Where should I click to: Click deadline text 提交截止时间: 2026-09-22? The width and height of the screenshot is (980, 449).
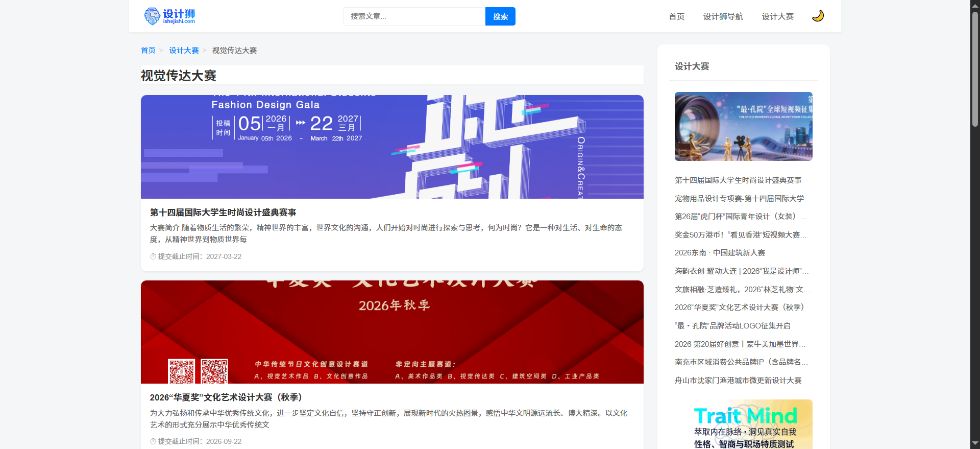pos(200,441)
